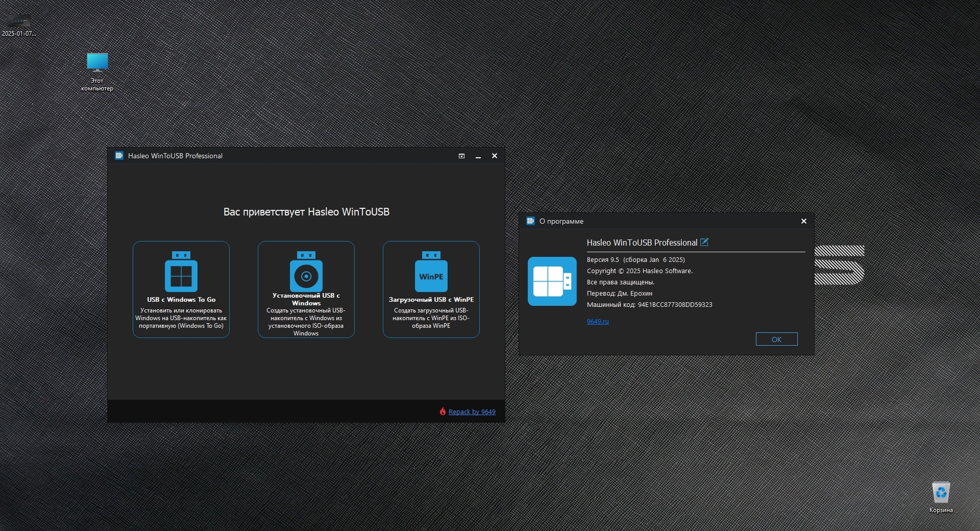Click the Все права защищены text
This screenshot has width=980, height=531.
[620, 282]
